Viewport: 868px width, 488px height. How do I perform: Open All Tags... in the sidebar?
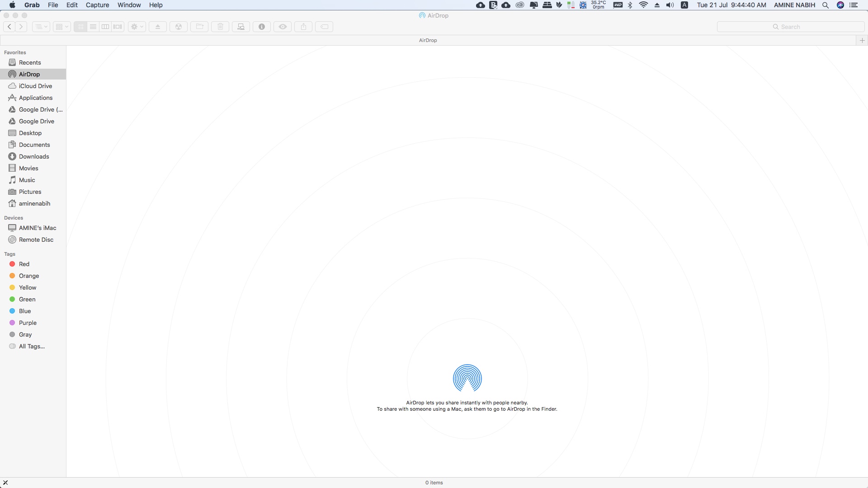coord(32,346)
